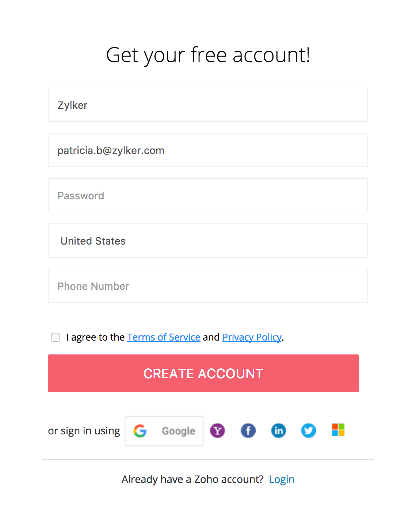Sign in using the Facebook icon

[x=248, y=431]
